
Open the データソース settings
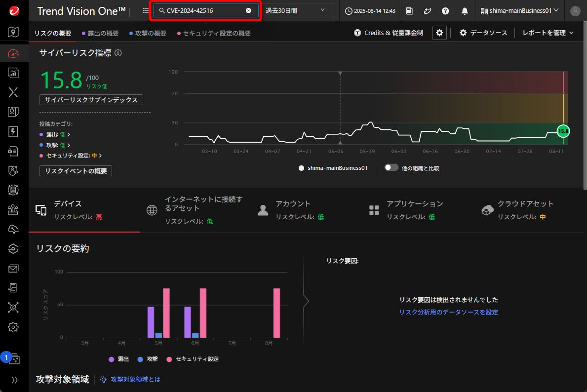483,33
